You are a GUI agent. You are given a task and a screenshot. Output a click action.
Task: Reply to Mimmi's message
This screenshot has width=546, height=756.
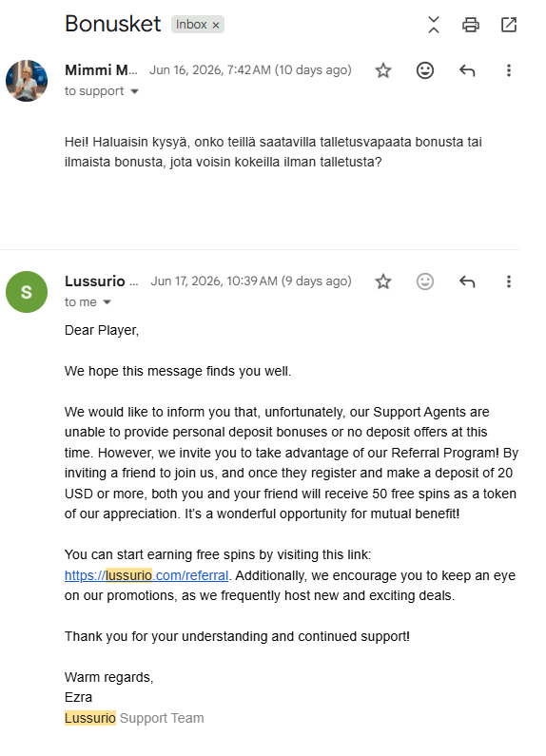click(467, 71)
